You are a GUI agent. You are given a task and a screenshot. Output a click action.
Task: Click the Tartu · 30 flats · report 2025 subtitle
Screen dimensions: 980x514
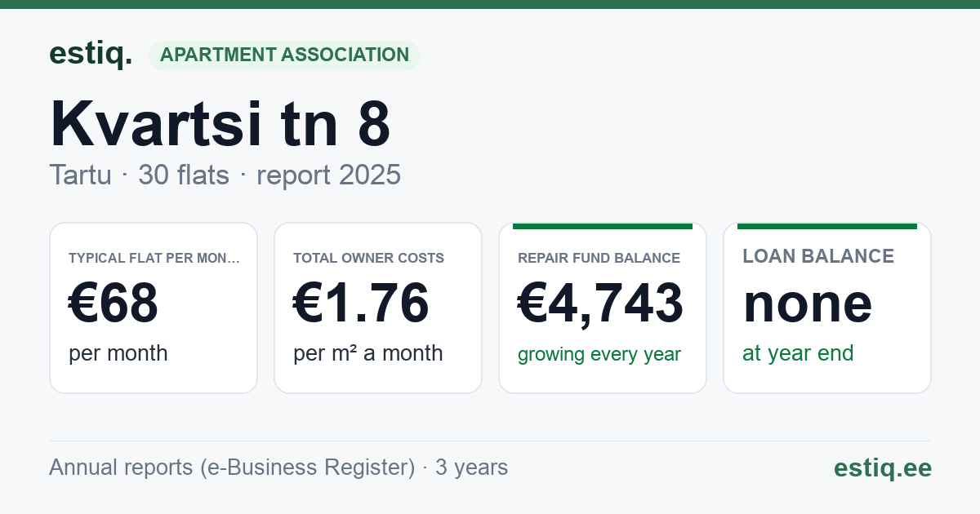225,175
